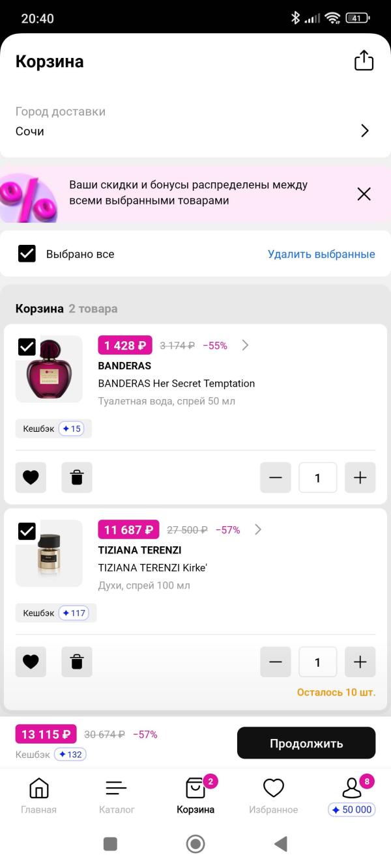Close the discounts and bonuses banner
Viewport: 391px width, 868px height.
coord(364,193)
